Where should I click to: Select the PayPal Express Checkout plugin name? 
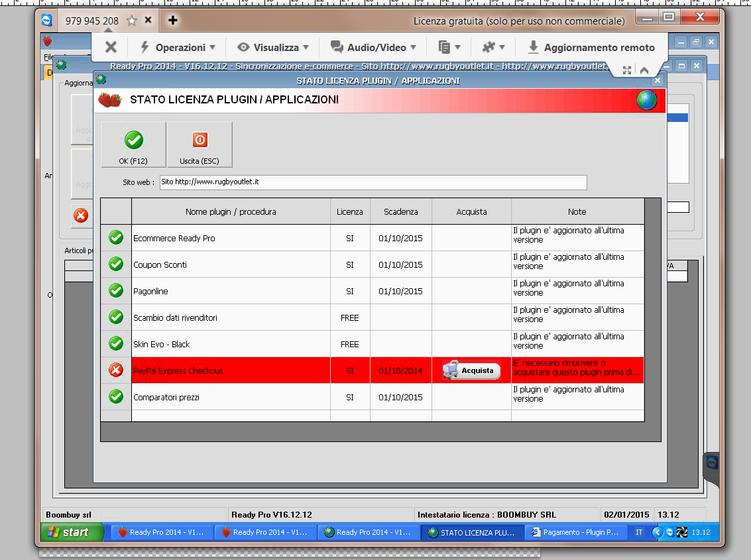click(x=178, y=370)
